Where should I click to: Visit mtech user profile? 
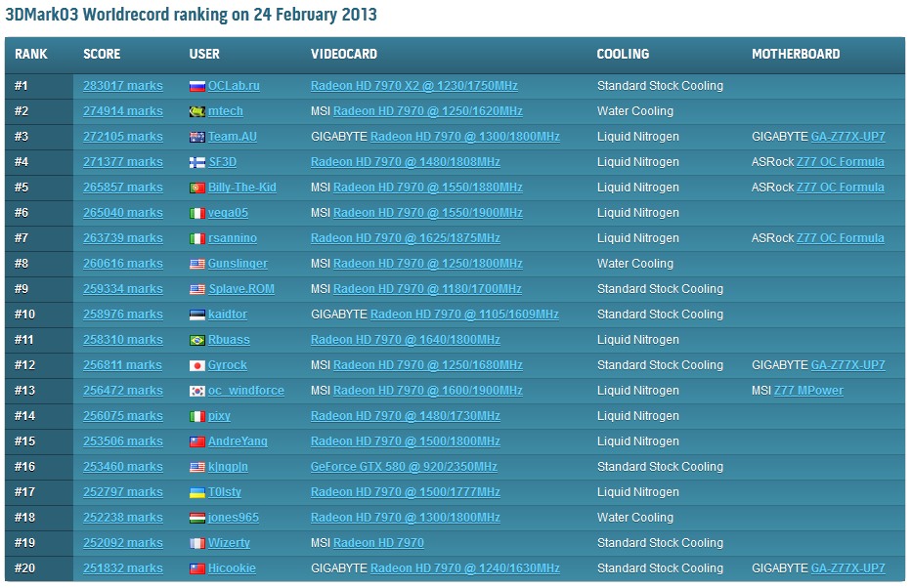pyautogui.click(x=226, y=111)
